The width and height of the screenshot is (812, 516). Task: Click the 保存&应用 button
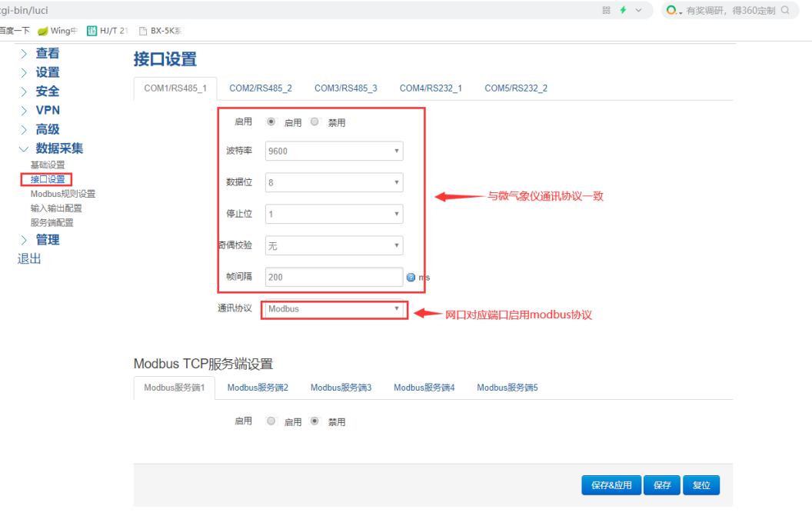tap(611, 484)
